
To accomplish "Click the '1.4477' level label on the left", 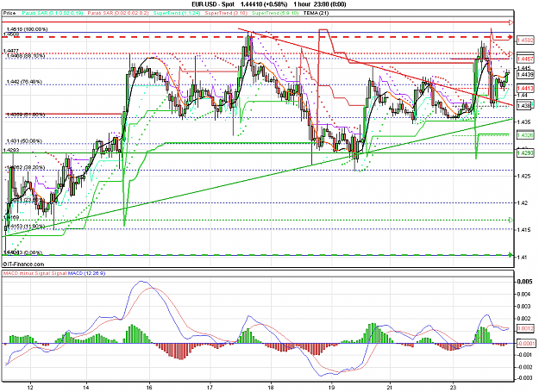I will tap(10, 51).
